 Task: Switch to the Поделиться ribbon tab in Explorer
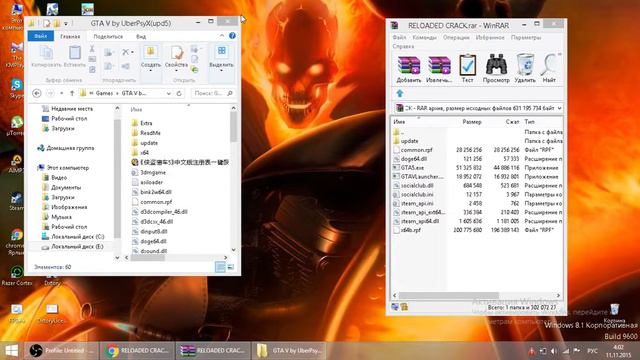(x=108, y=36)
